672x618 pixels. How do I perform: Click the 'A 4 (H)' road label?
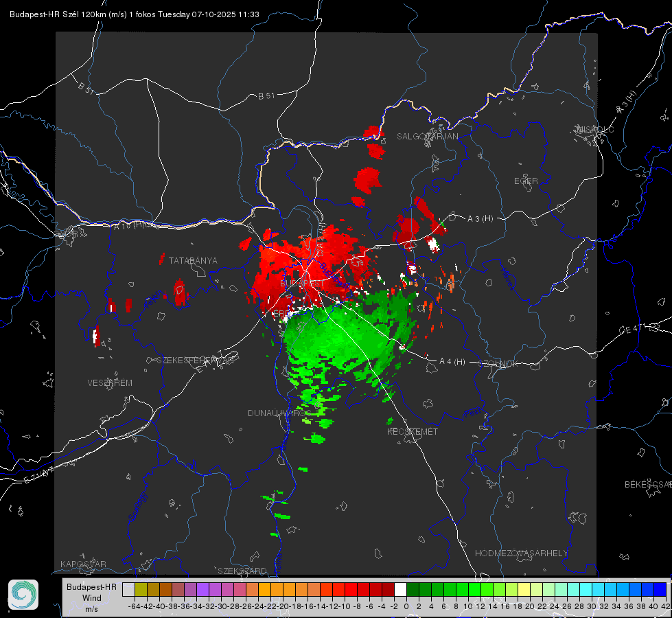[452, 362]
